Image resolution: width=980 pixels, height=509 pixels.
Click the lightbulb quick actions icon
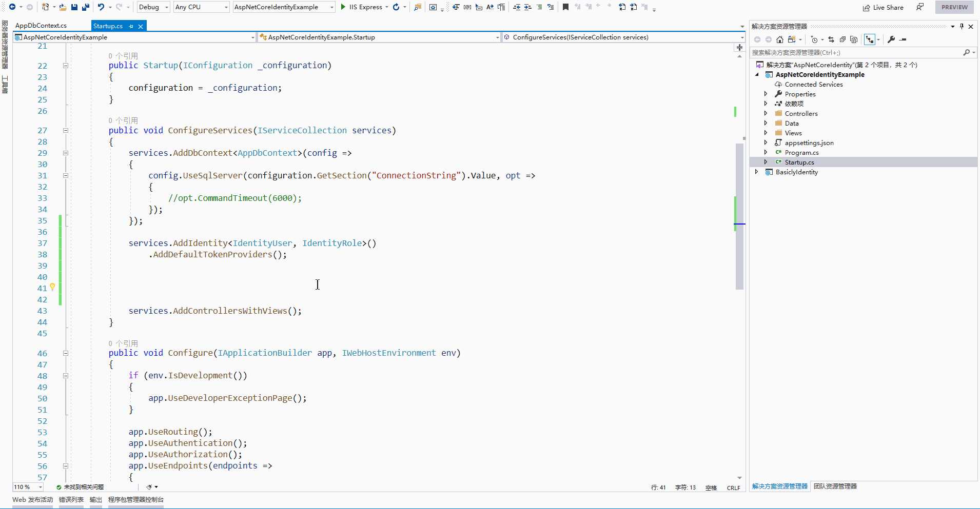click(52, 287)
